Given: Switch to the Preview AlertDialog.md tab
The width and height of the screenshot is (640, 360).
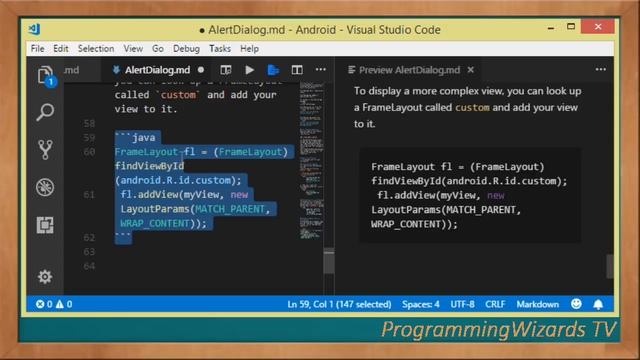Looking at the screenshot, I should click(x=409, y=70).
